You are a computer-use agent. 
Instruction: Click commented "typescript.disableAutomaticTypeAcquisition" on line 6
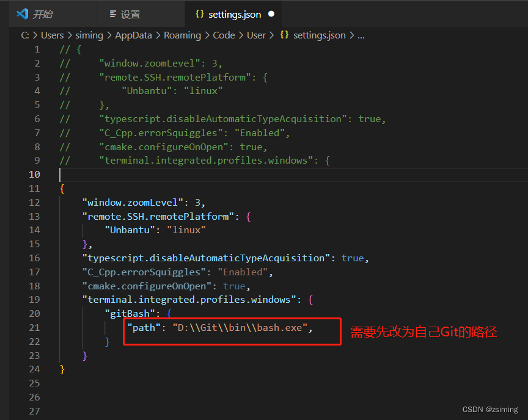[223, 118]
